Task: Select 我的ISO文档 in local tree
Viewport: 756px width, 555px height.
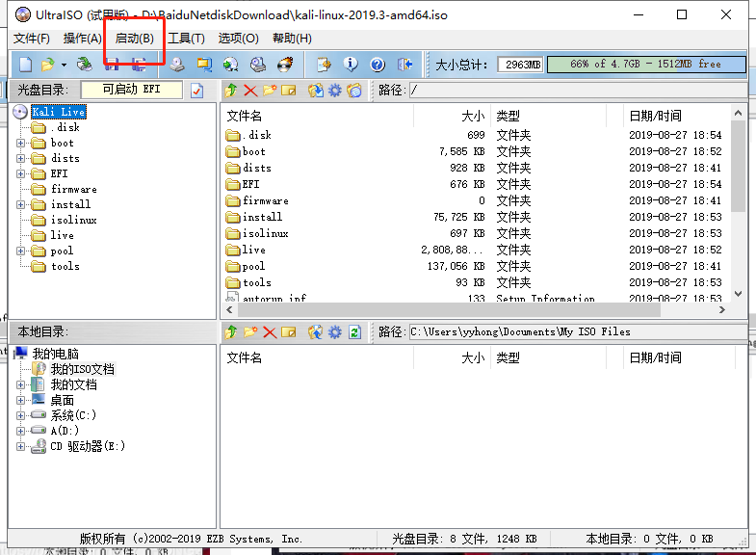Action: click(x=83, y=369)
